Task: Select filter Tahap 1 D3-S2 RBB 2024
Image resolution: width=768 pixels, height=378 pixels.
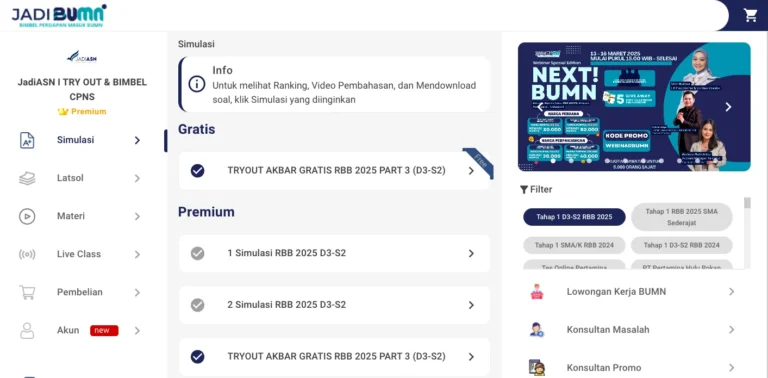Action: pyautogui.click(x=681, y=245)
